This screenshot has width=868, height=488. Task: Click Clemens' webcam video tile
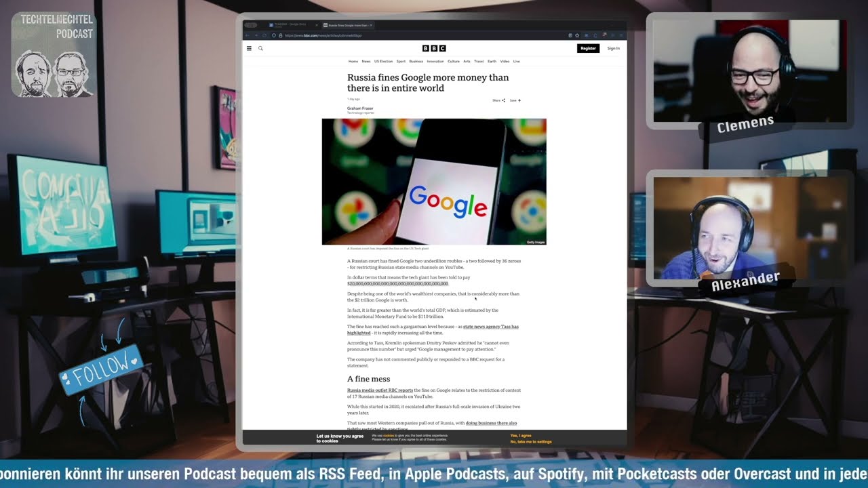pyautogui.click(x=750, y=71)
